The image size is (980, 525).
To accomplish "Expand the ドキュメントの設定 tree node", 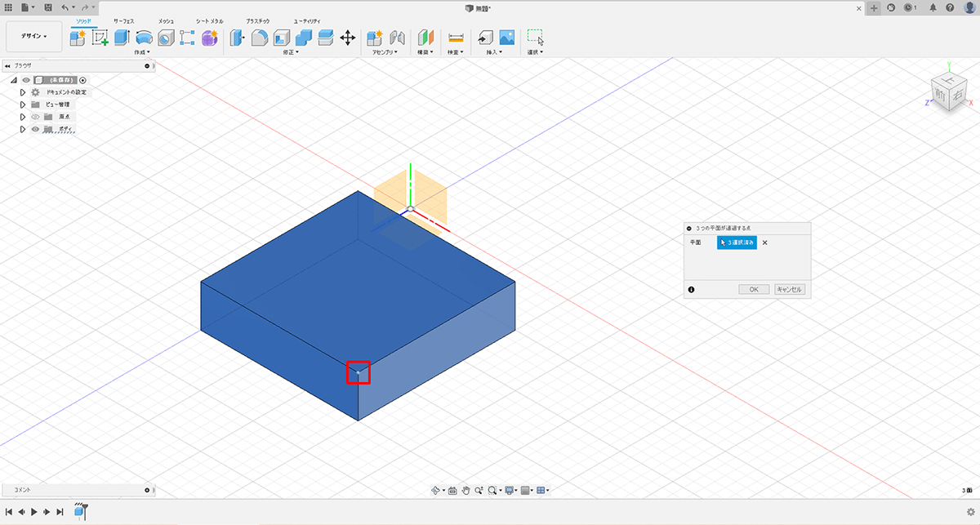I will pos(23,92).
